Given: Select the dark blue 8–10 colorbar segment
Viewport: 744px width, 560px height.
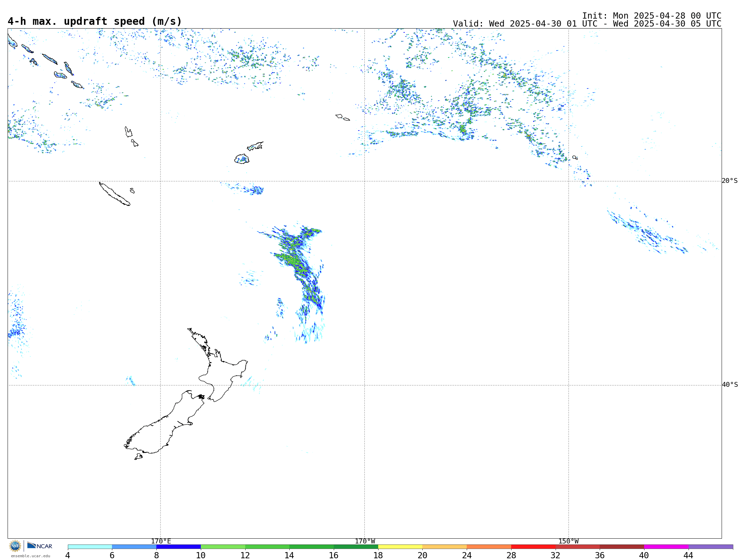Looking at the screenshot, I should pos(178,547).
